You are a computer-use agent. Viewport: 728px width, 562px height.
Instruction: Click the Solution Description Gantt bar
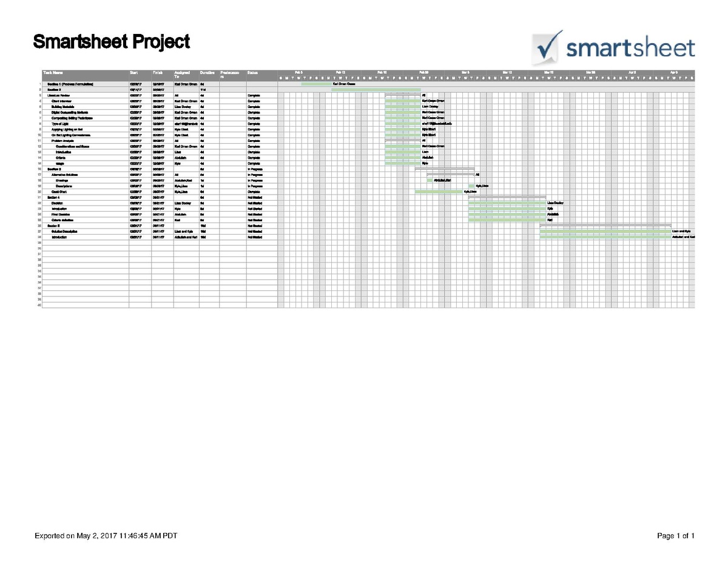pyautogui.click(x=605, y=232)
